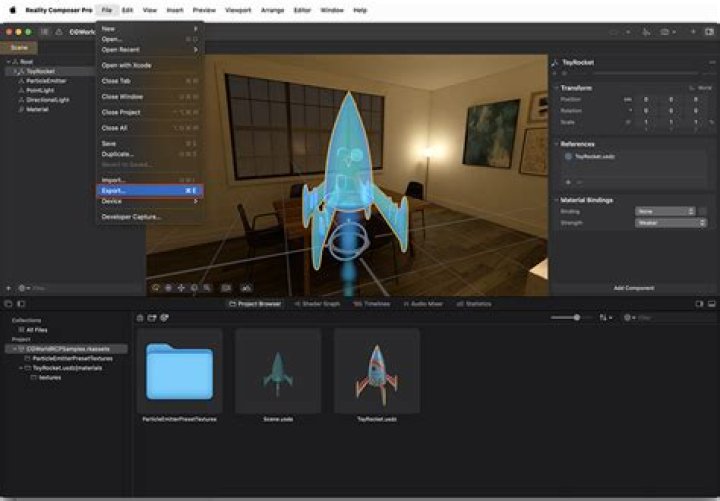Select ParticleEmitter in scene hierarchy
This screenshot has height=501, width=720.
point(46,81)
